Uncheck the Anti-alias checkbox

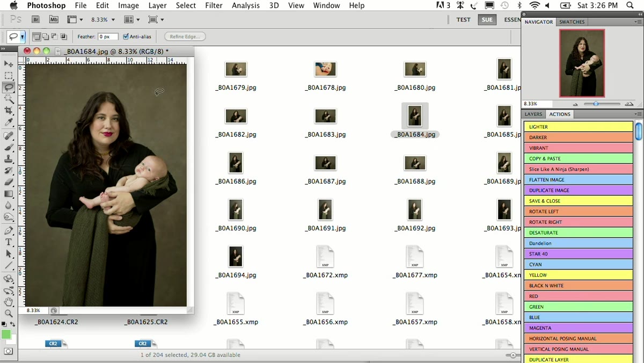coord(126,37)
